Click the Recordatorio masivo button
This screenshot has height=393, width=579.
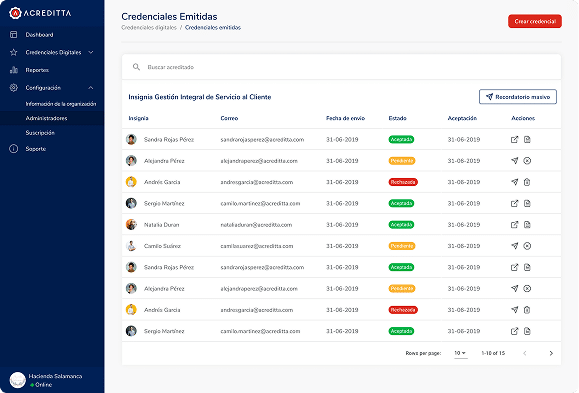[518, 97]
